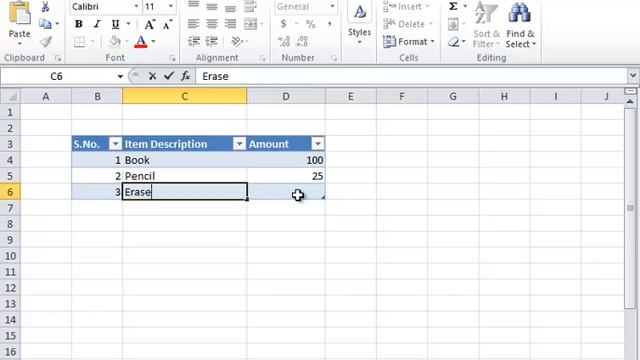Screen dimensions: 640x360
Task: Select the Amount cell showing 100
Action: click(x=286, y=160)
